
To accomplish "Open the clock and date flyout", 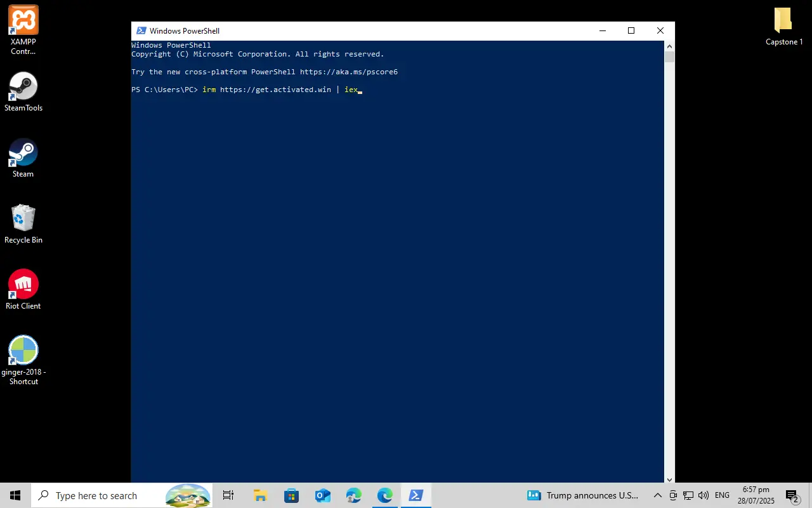I will pos(756,495).
